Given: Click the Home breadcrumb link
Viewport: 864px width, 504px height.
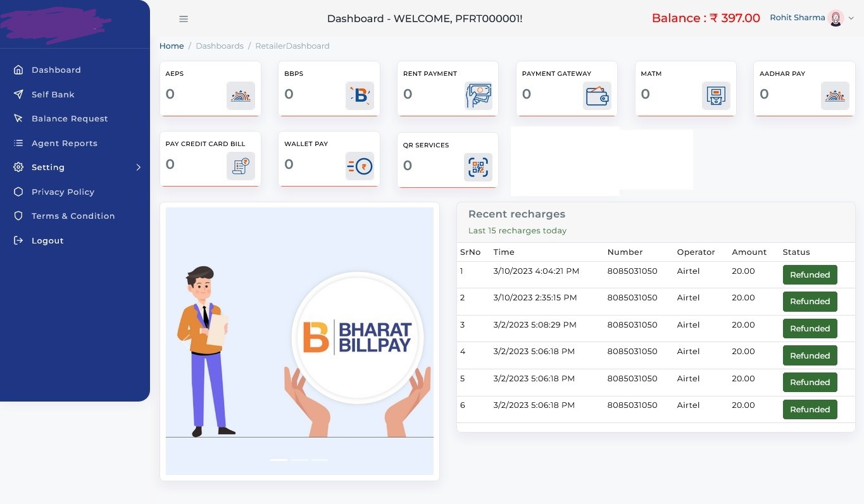Looking at the screenshot, I should click(172, 46).
